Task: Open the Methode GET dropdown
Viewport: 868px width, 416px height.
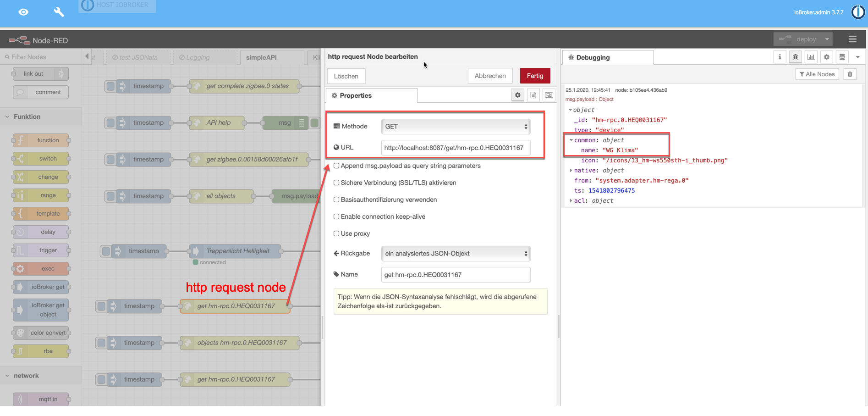Action: click(x=456, y=127)
